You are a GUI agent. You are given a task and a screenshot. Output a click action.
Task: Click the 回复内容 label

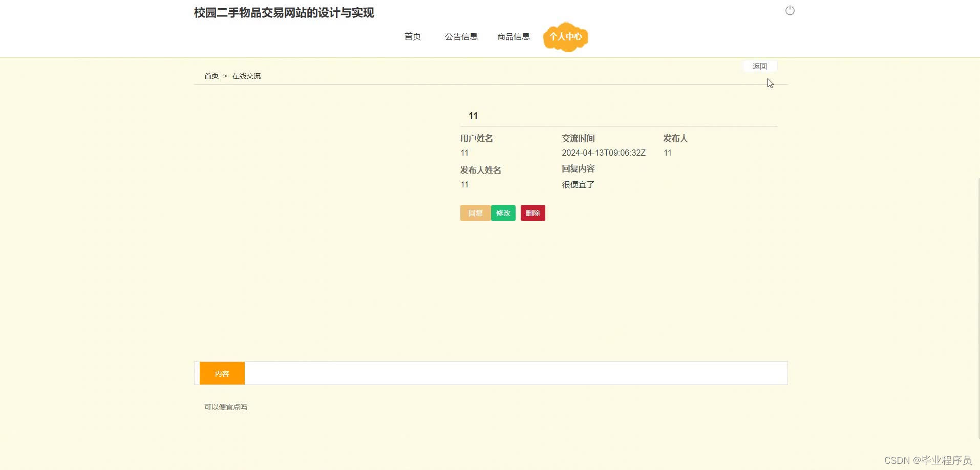(x=578, y=168)
